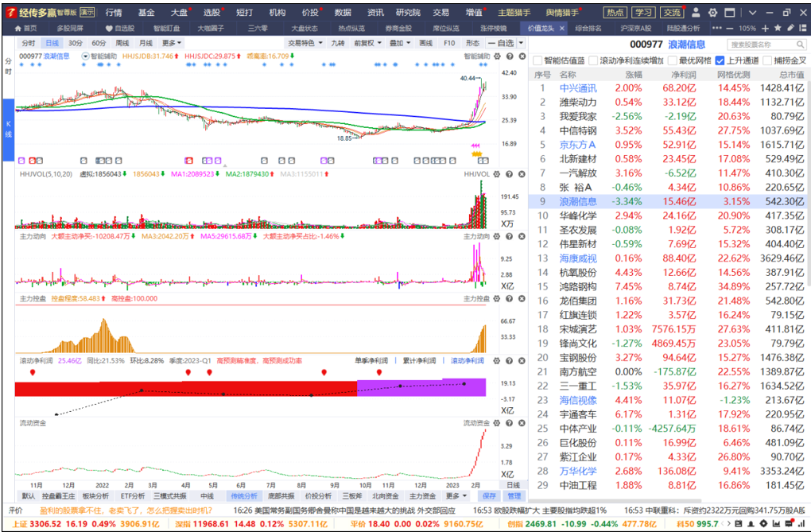
Task: Open settings gear of the 智能辅助 main chart
Action: point(497,56)
